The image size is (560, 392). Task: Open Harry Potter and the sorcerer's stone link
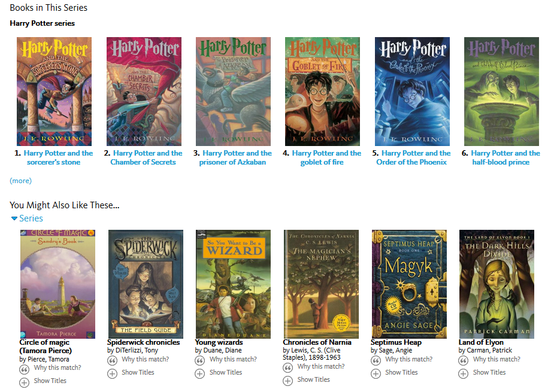58,157
